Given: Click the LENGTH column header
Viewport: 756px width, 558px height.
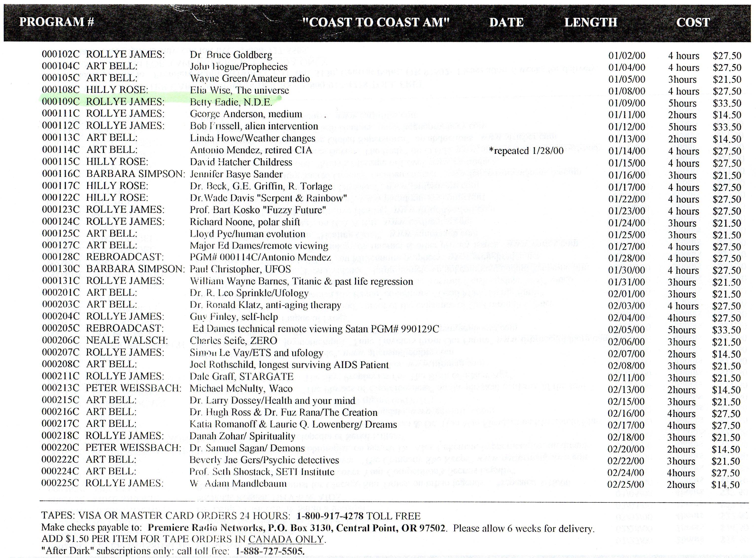Looking at the screenshot, I should tap(591, 22).
